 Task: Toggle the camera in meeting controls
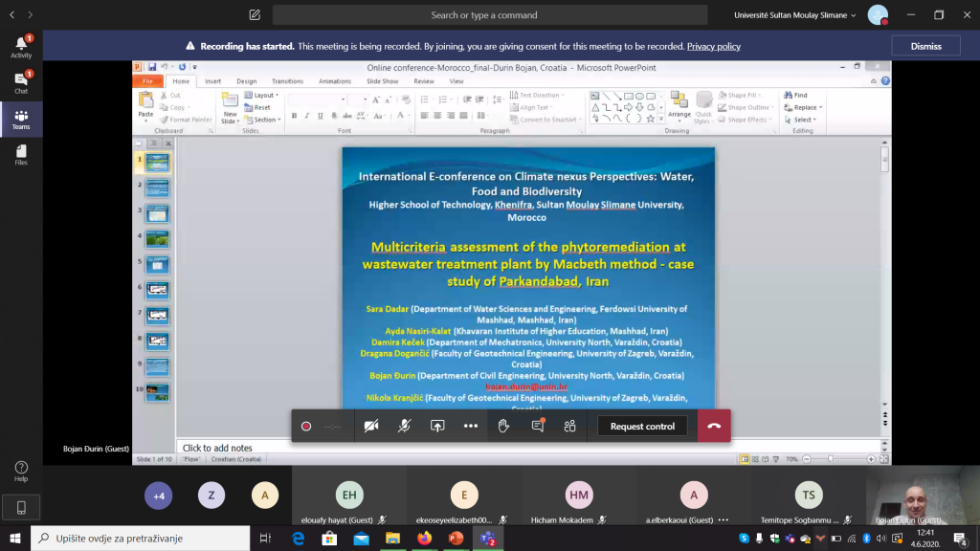371,426
